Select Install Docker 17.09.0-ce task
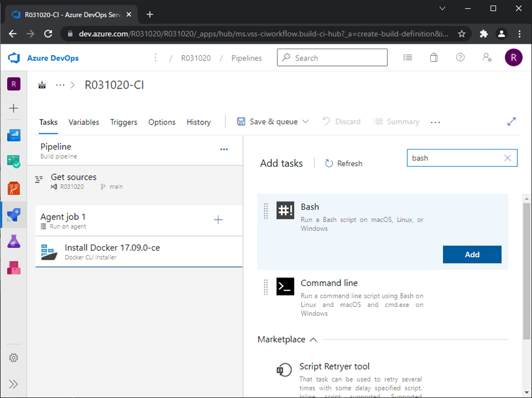Screen dimensions: 532x398 pyautogui.click(x=139, y=252)
